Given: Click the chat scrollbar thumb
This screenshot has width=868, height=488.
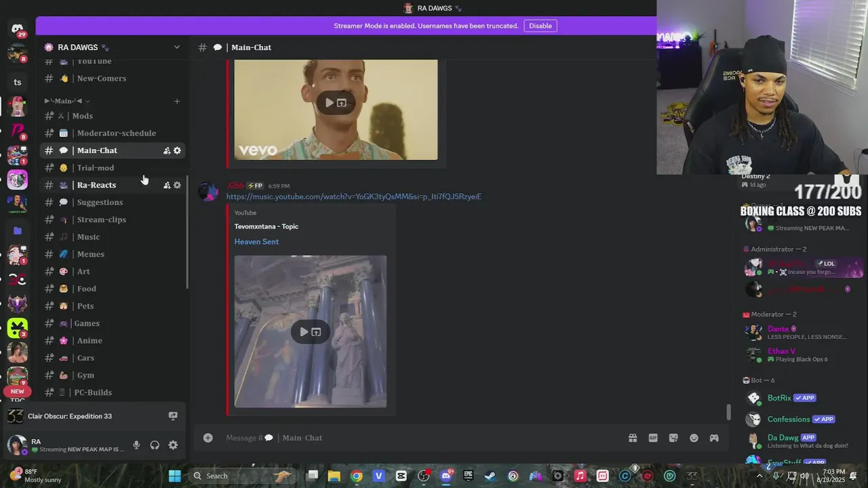Looking at the screenshot, I should [729, 412].
